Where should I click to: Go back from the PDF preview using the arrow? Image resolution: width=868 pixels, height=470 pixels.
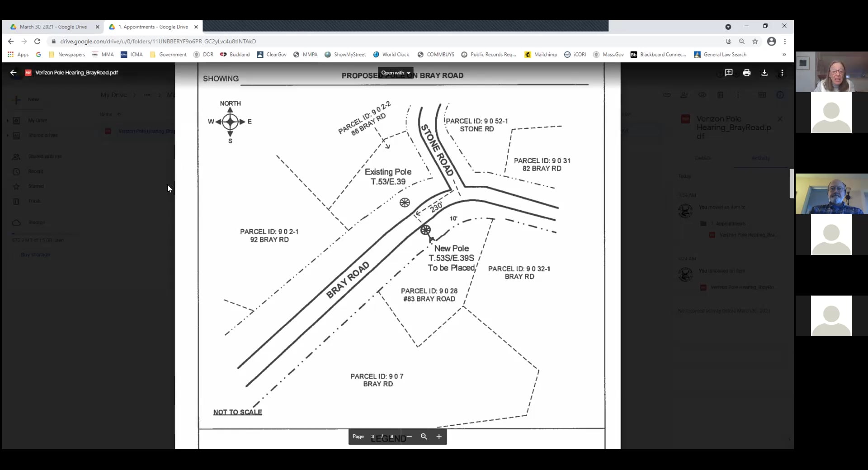pos(14,72)
